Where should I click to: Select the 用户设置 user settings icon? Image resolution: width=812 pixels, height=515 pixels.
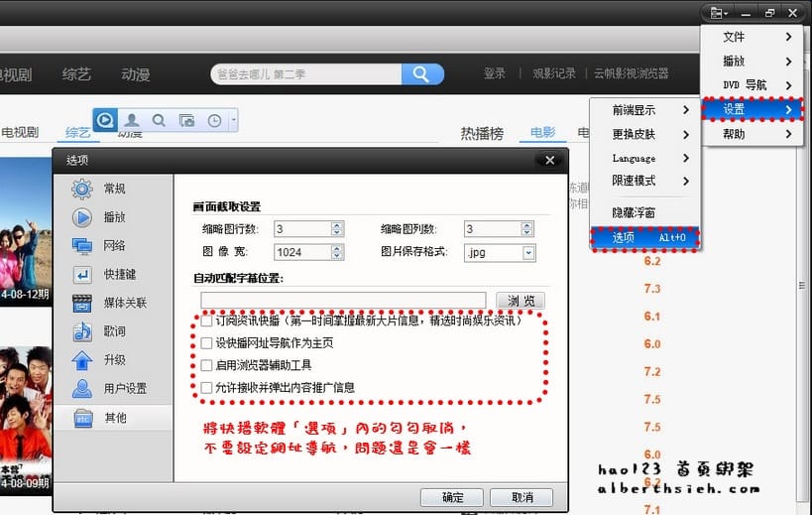[82, 389]
